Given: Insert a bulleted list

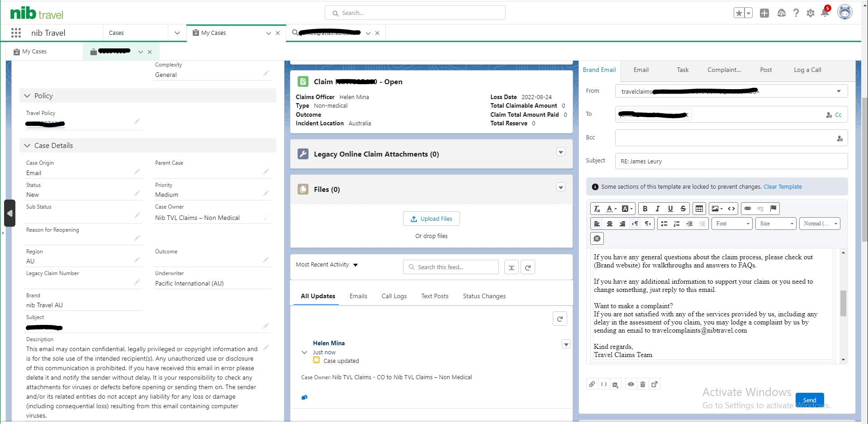Looking at the screenshot, I should (664, 224).
